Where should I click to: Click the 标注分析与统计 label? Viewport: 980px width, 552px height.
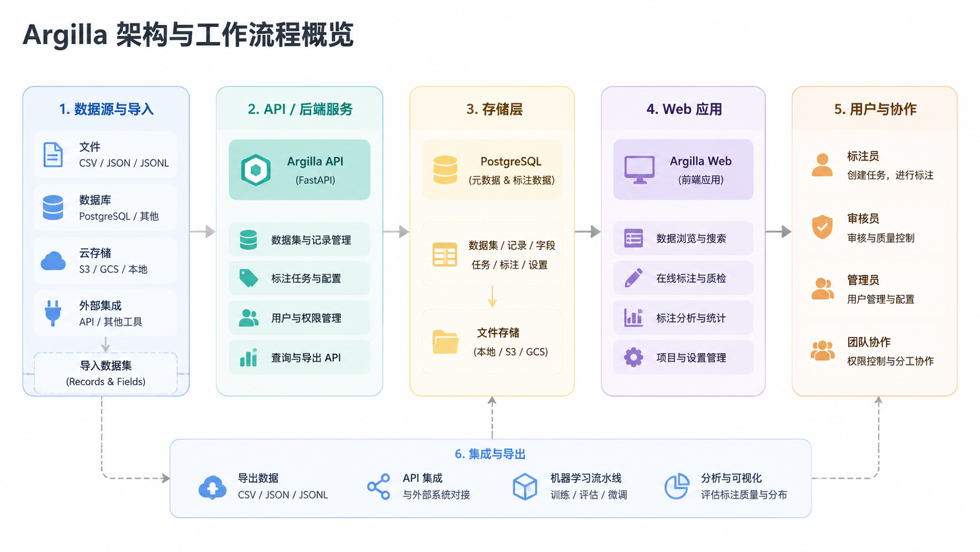[x=691, y=318]
